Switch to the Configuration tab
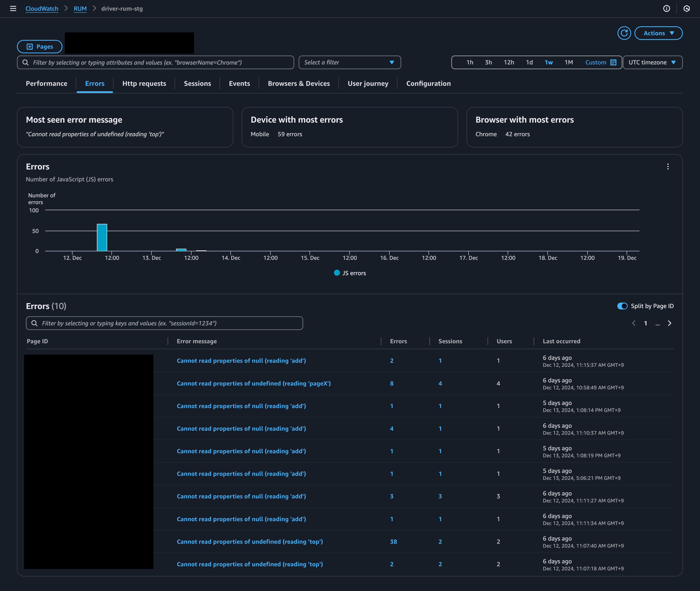The width and height of the screenshot is (700, 591). (x=428, y=83)
